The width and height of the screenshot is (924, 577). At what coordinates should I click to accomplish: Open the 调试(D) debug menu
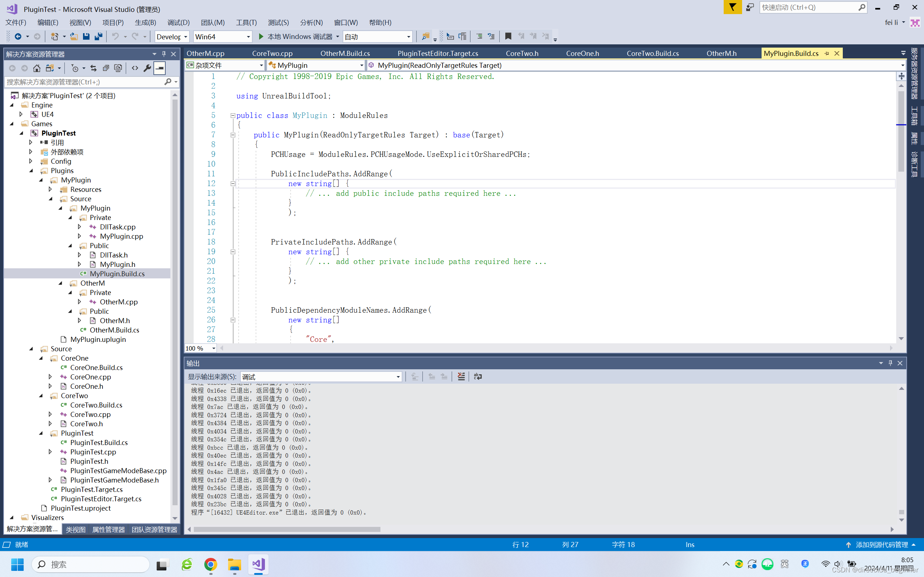tap(177, 22)
